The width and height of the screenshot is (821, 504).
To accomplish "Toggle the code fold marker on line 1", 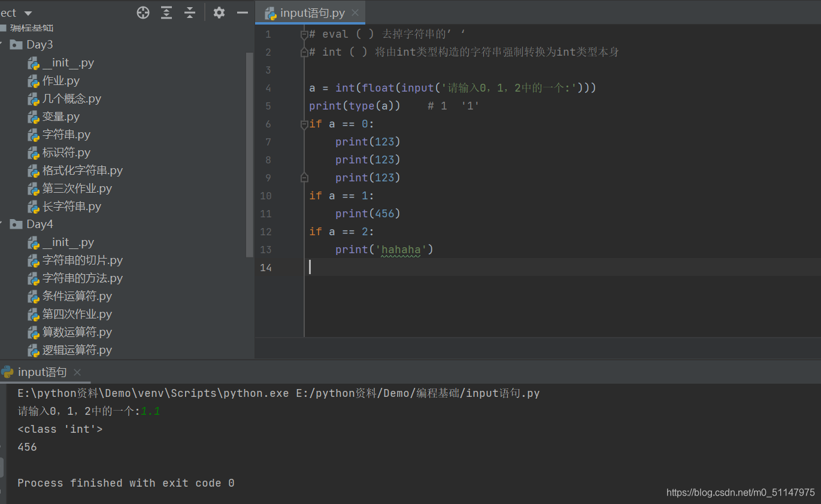I will click(304, 34).
